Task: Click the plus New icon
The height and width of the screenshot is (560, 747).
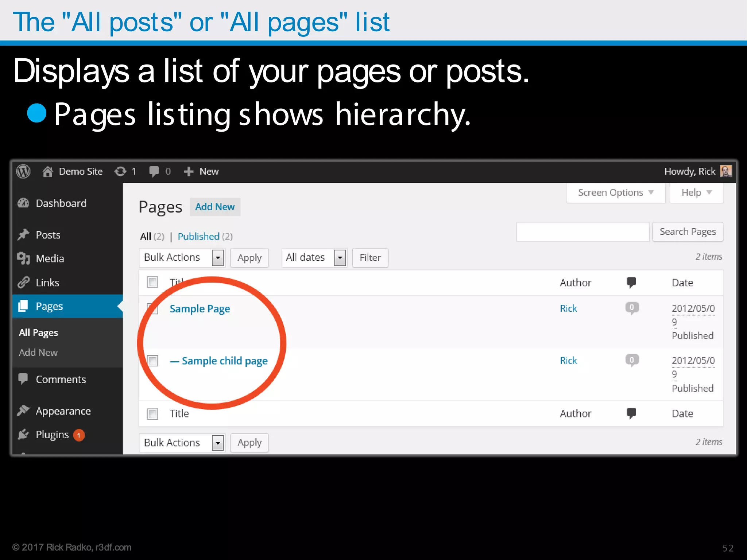Action: pyautogui.click(x=188, y=171)
